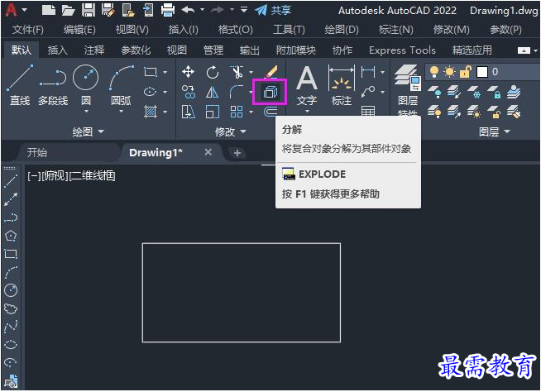Select the Move tool in Modify panel
The width and height of the screenshot is (541, 392).
188,72
